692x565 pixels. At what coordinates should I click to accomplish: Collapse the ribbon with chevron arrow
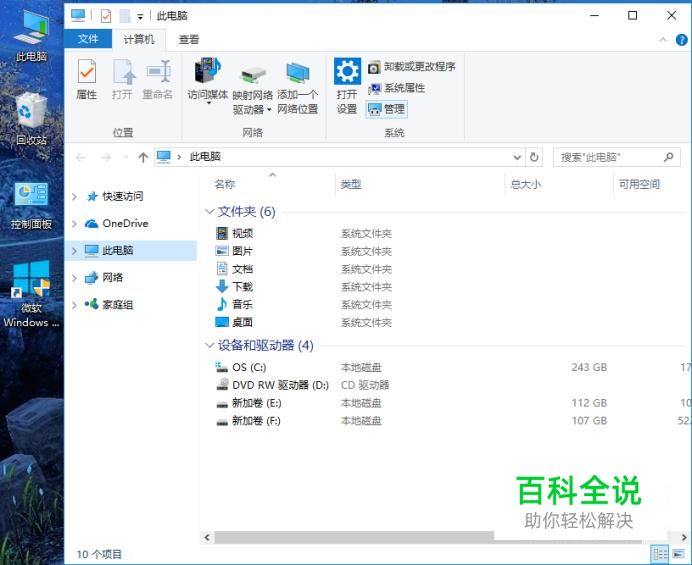point(663,40)
